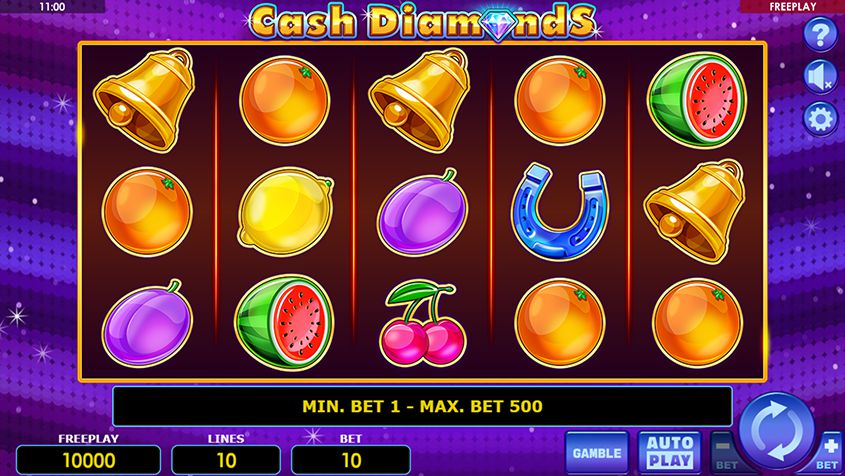Screen dimensions: 845x476
Task: Click the min/max bet information bar
Action: [x=422, y=406]
